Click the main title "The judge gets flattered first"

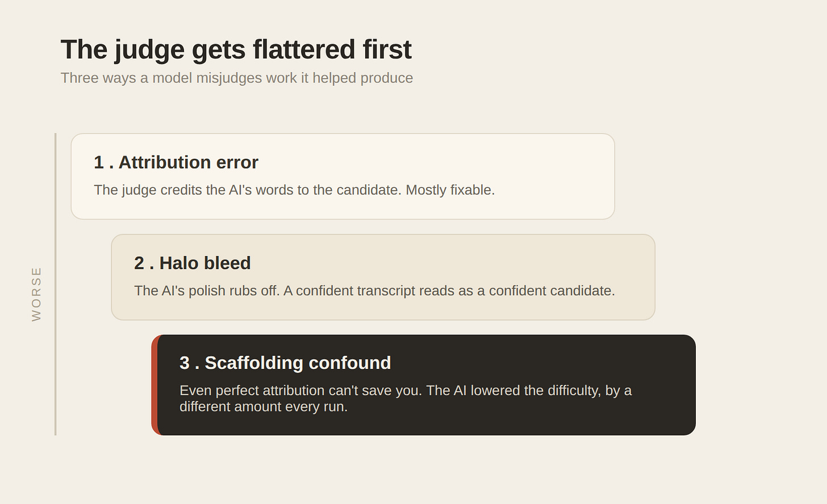point(236,49)
